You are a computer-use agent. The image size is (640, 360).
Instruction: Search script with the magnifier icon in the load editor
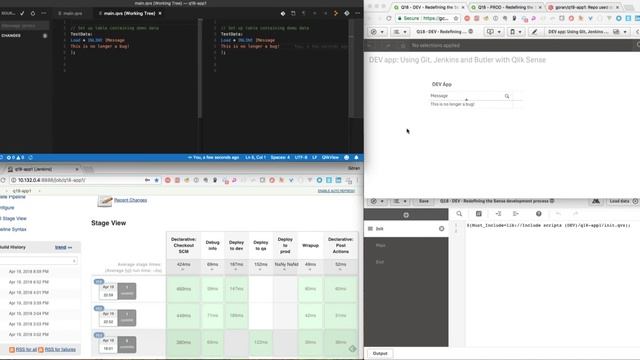459,213
